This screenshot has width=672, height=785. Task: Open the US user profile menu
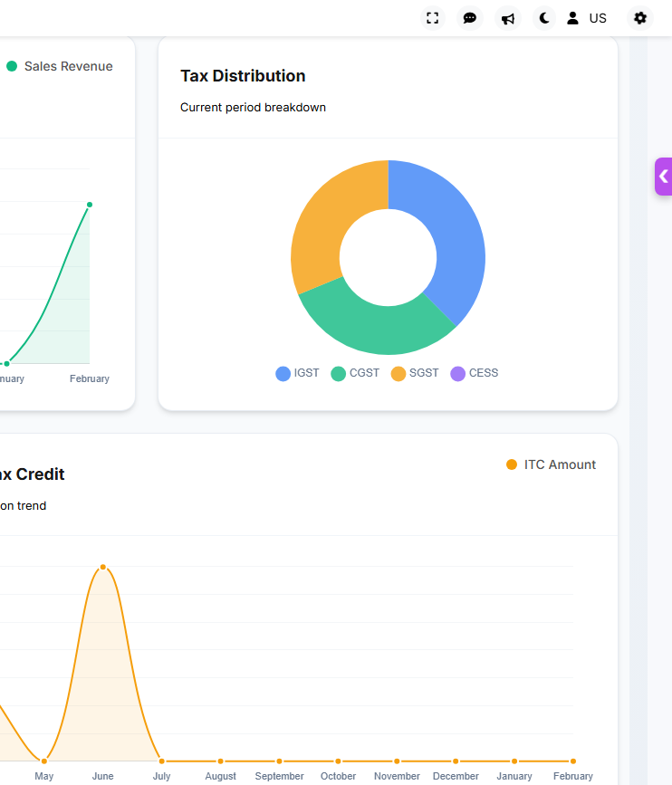pyautogui.click(x=586, y=18)
